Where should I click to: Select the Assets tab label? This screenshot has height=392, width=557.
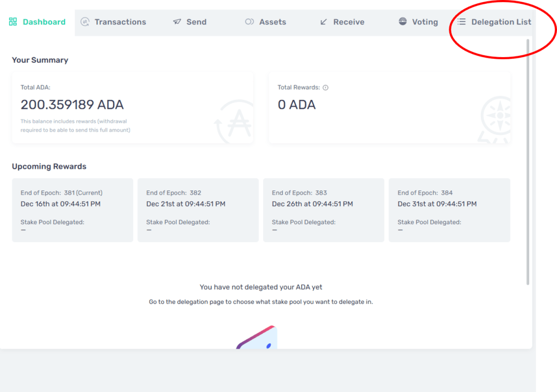point(273,22)
